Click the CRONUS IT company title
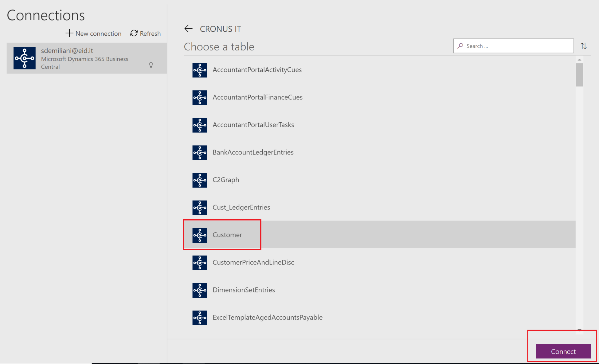This screenshot has height=364, width=599. (220, 29)
